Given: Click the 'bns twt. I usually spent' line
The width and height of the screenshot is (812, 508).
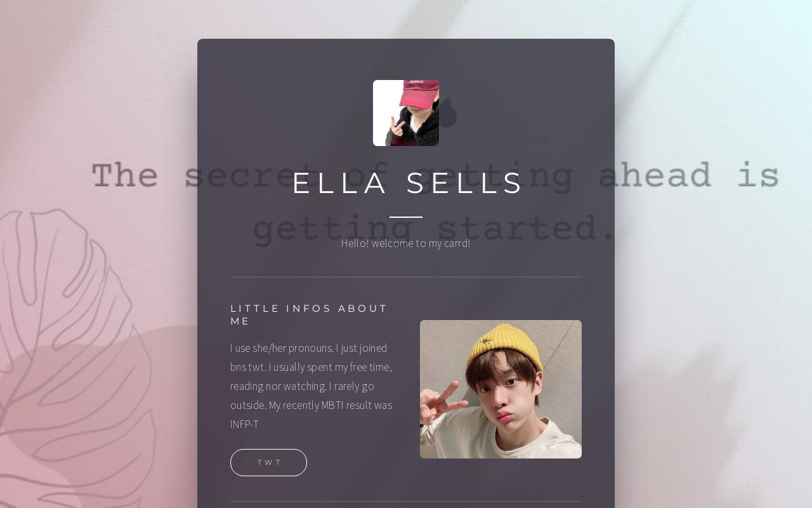Looking at the screenshot, I should tap(311, 367).
